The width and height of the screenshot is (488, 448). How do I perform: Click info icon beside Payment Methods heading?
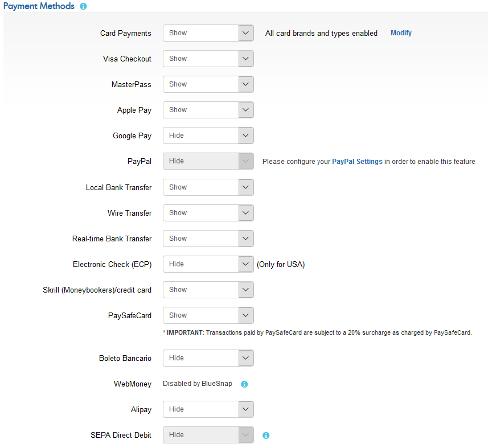click(83, 6)
